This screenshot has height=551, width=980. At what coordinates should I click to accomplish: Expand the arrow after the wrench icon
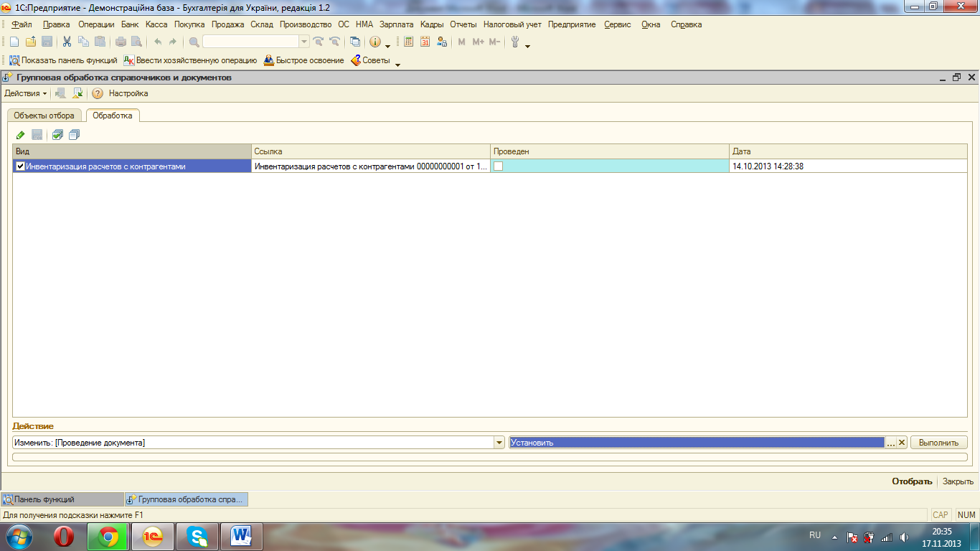coord(527,46)
